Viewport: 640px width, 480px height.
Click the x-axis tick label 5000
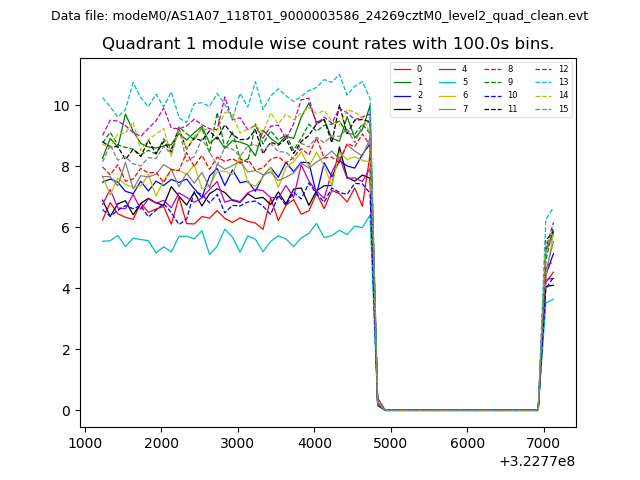pos(390,442)
